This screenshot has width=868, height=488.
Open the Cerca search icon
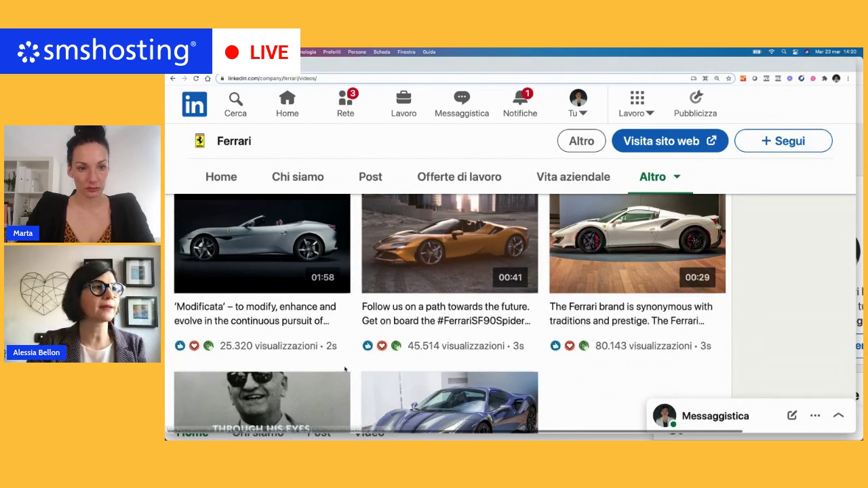coord(235,99)
